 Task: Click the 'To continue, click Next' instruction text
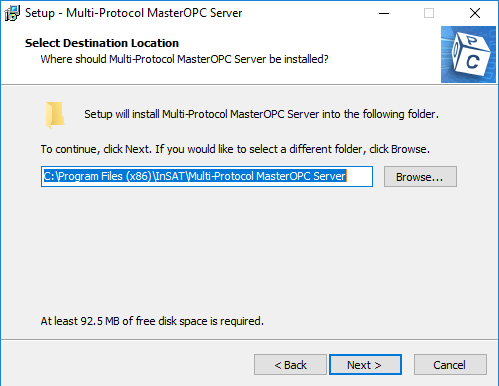point(235,149)
